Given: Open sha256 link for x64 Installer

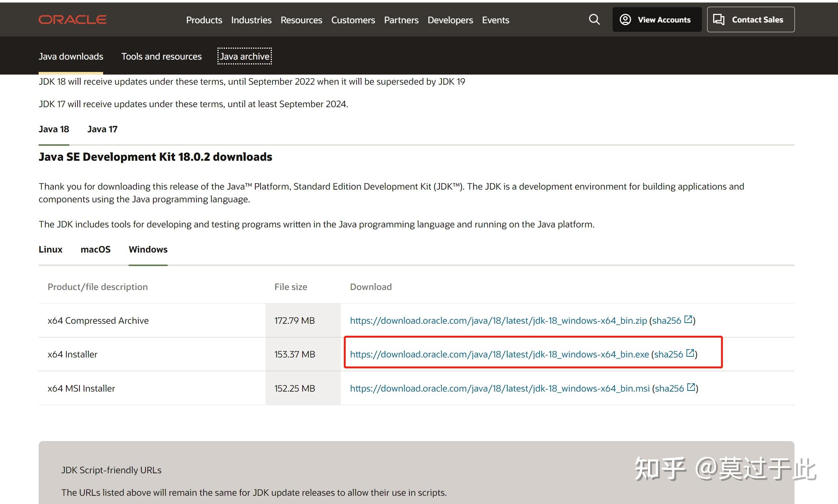Looking at the screenshot, I should pos(669,354).
